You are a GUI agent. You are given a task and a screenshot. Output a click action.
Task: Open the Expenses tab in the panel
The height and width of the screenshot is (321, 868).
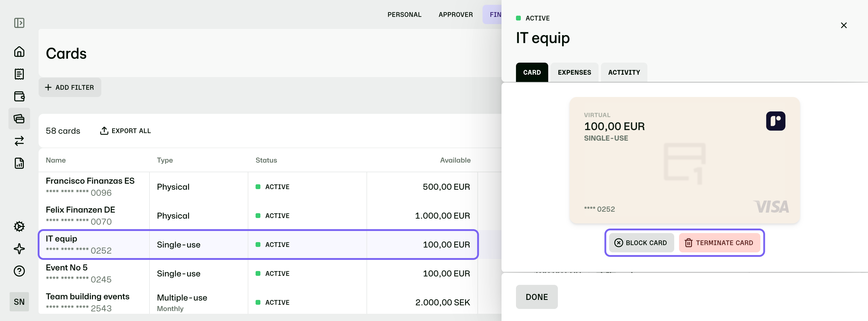tap(574, 72)
